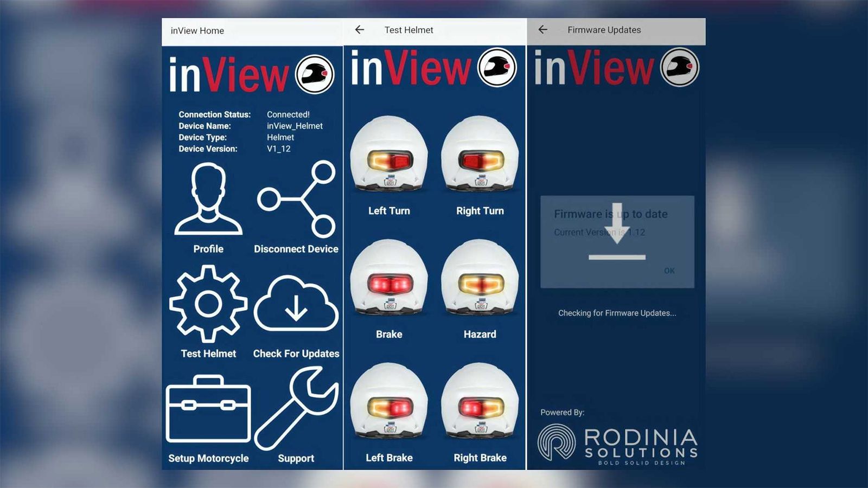Tap the Left Brake helmet image
The image size is (868, 488).
(x=389, y=401)
